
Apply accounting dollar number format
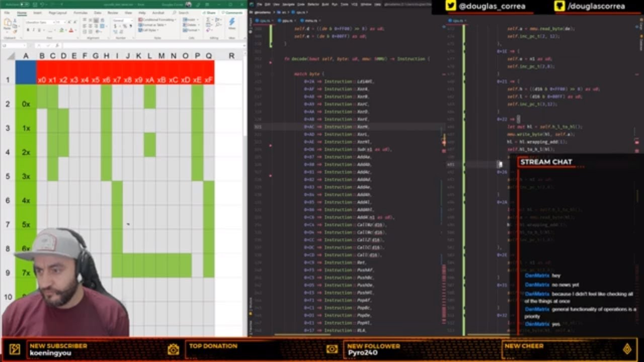point(115,27)
